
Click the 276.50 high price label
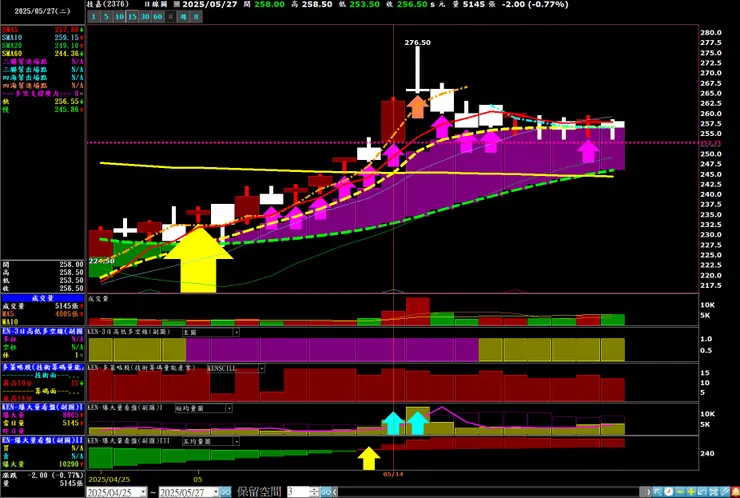tap(418, 42)
